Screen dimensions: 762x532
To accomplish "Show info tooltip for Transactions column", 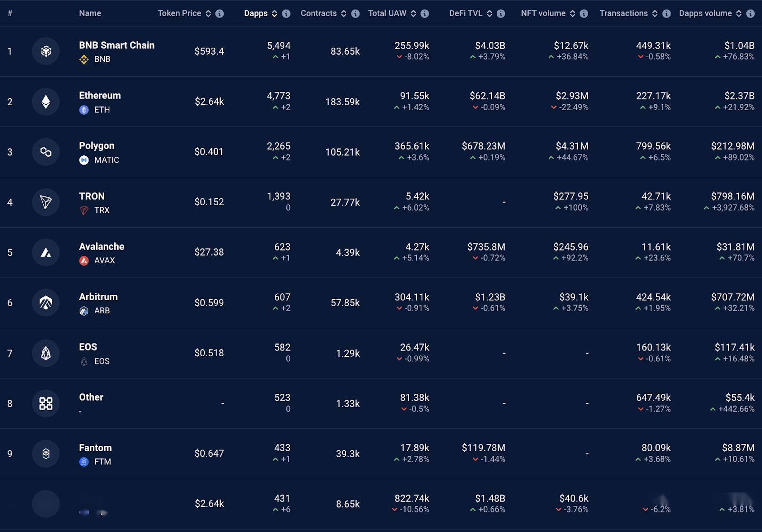I will (x=667, y=13).
